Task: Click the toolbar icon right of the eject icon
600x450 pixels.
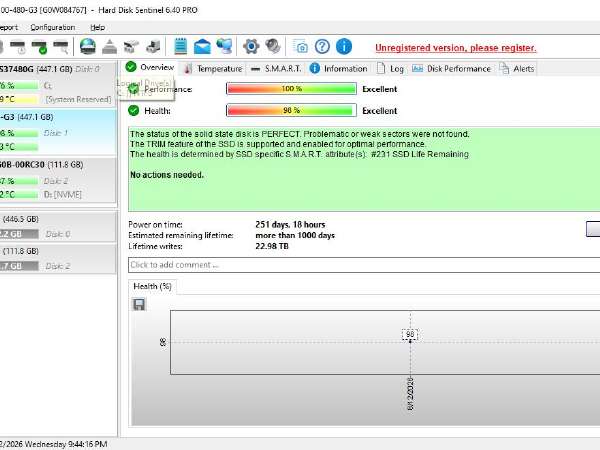Action: coord(131,47)
